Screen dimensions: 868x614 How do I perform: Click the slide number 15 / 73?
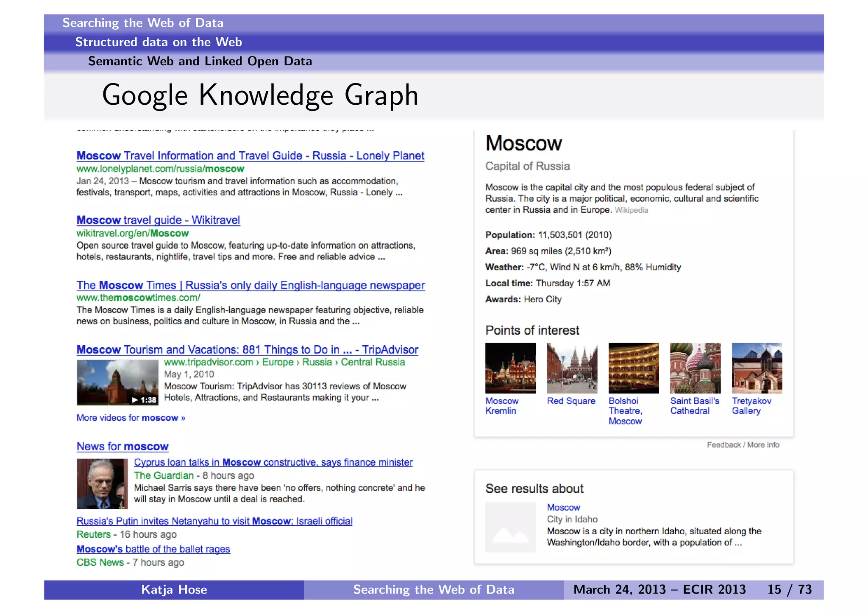790,589
